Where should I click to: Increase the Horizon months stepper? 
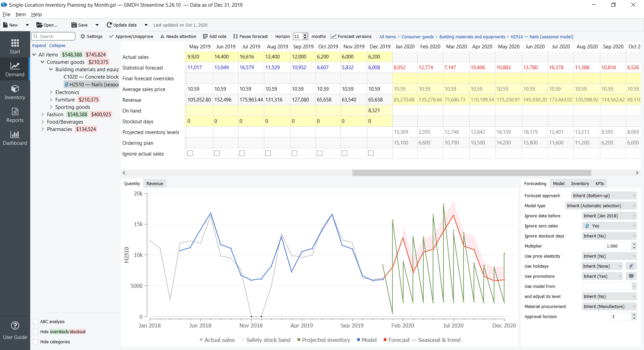(x=306, y=35)
